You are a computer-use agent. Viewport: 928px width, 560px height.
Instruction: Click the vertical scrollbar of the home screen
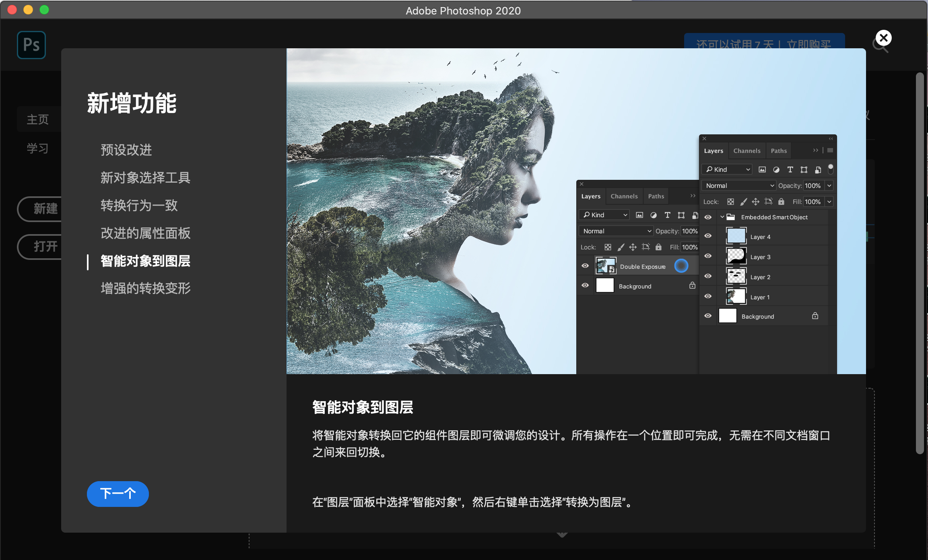[x=920, y=264]
